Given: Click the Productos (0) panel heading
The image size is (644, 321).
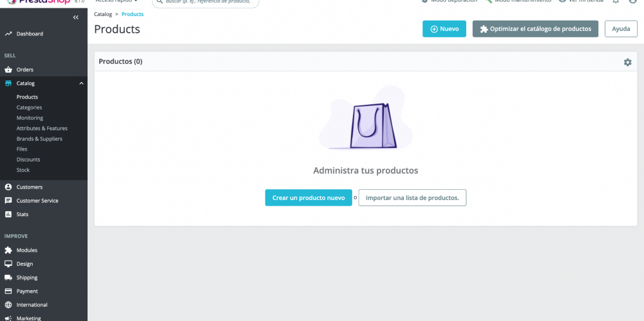Looking at the screenshot, I should (121, 62).
